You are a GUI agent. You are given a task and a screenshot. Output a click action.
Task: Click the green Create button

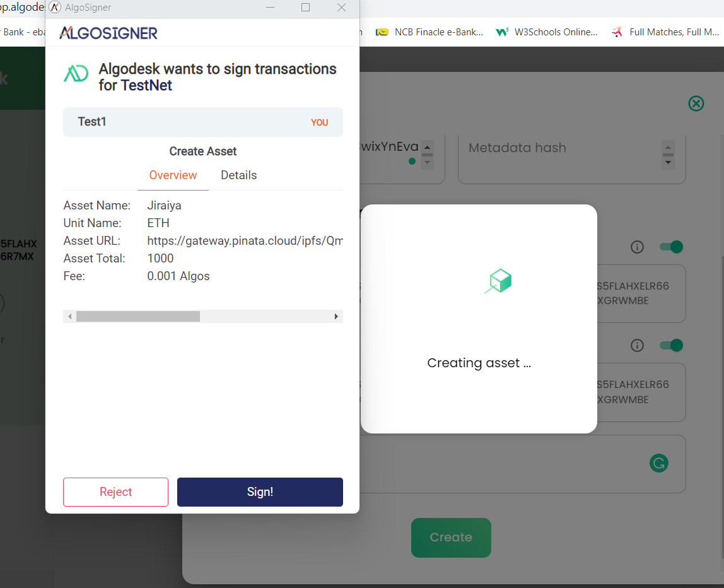click(451, 537)
